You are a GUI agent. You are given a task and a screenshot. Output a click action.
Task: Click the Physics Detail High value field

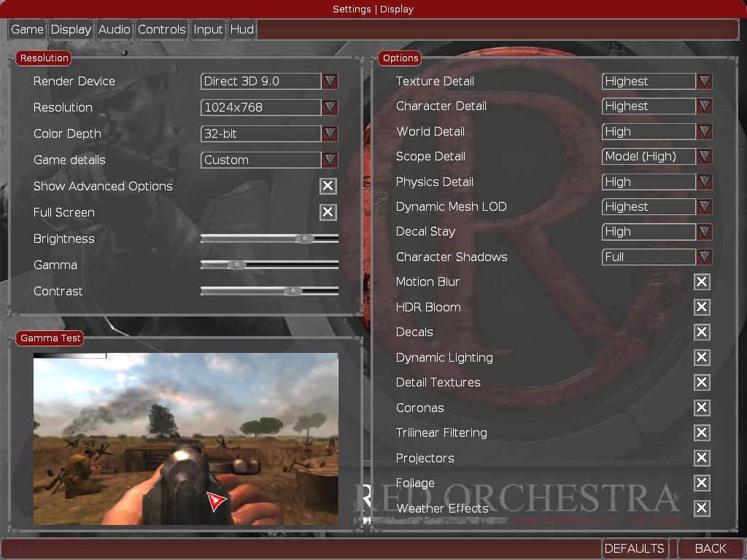[x=649, y=182]
